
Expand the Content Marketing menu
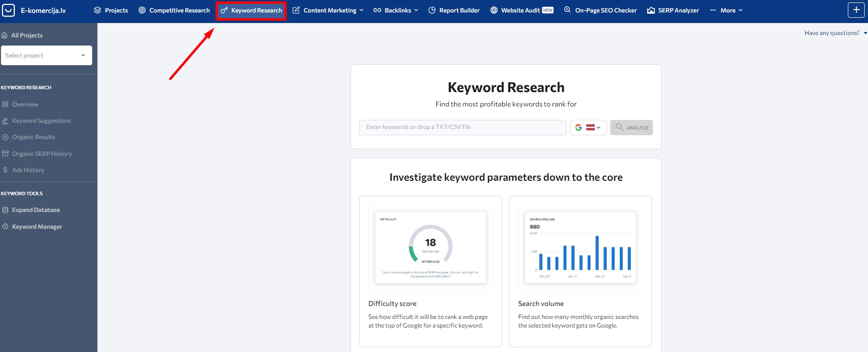pyautogui.click(x=328, y=10)
